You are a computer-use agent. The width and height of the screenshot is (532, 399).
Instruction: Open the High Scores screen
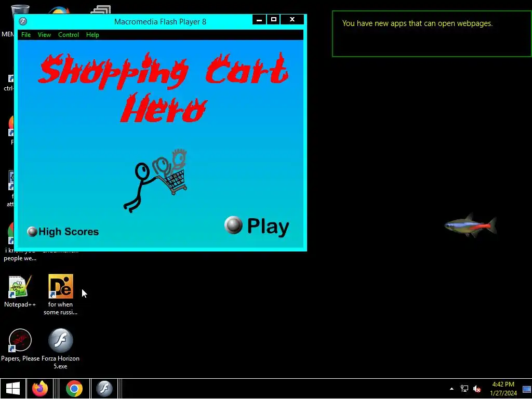(x=63, y=231)
